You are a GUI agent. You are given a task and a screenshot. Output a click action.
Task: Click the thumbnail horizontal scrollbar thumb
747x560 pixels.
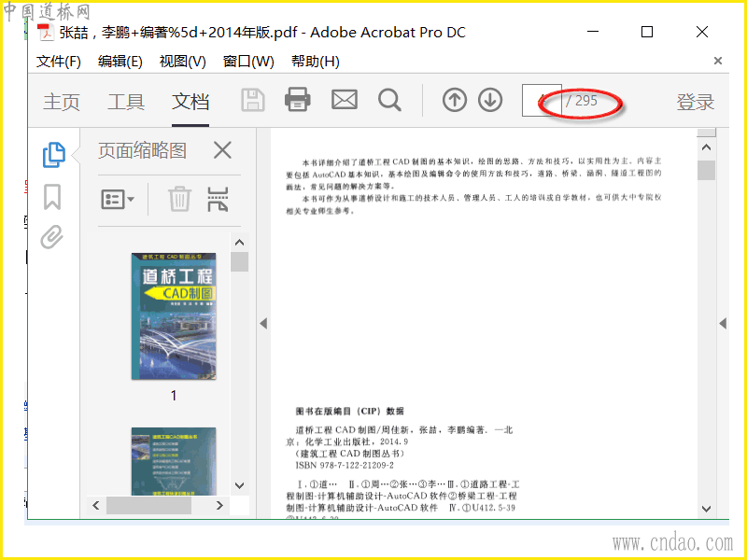[148, 505]
